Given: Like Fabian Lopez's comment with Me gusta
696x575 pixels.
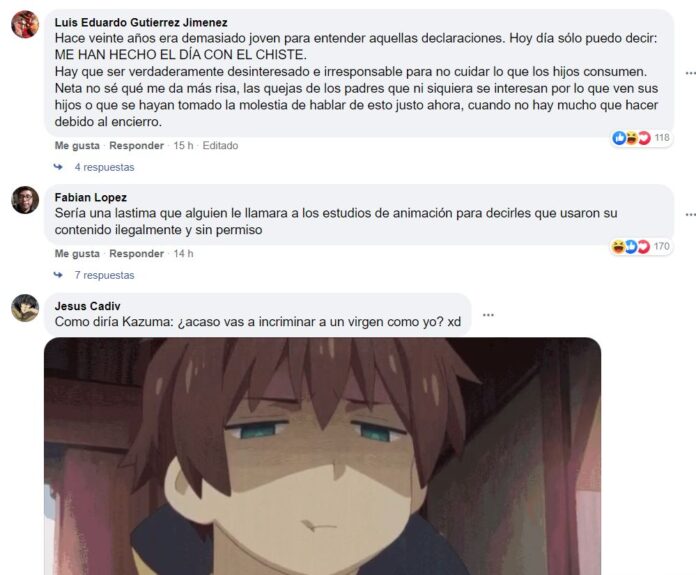Looking at the screenshot, I should click(x=77, y=254).
